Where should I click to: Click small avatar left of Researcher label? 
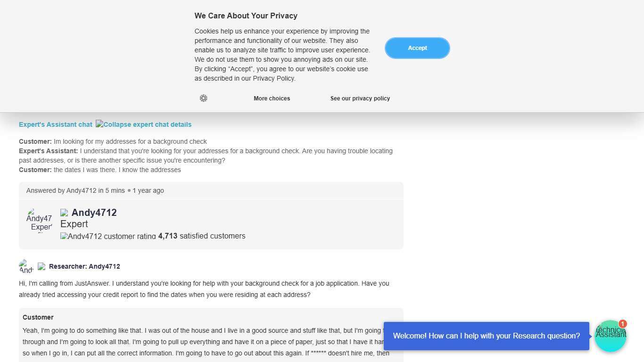[x=26, y=266]
